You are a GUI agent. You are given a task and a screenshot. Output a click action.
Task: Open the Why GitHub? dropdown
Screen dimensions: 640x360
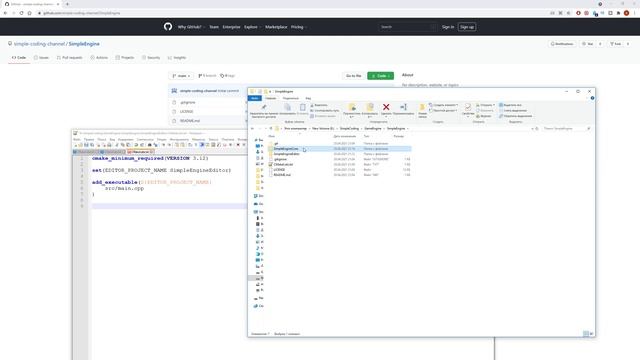pos(191,27)
